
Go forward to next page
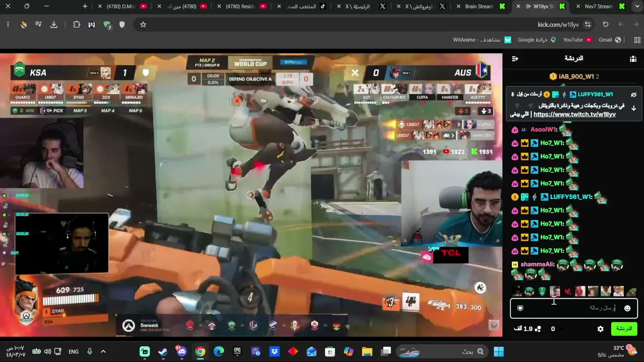tap(621, 25)
